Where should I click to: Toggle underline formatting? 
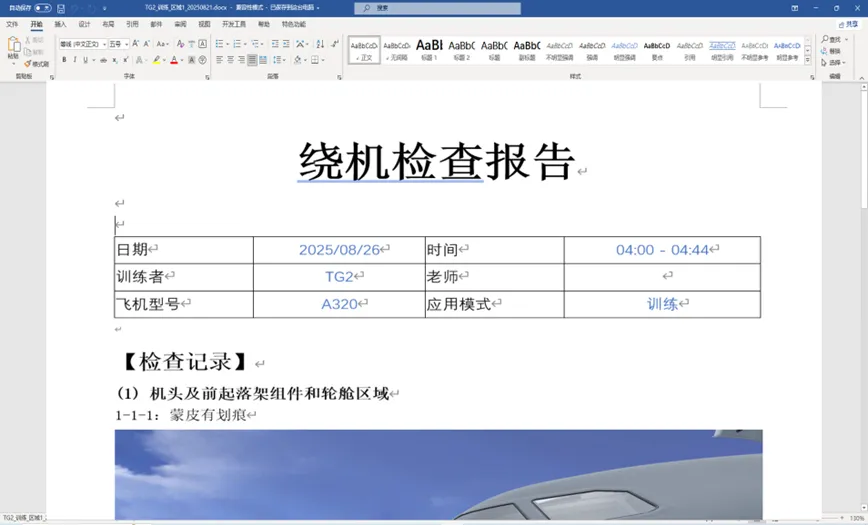pos(87,60)
